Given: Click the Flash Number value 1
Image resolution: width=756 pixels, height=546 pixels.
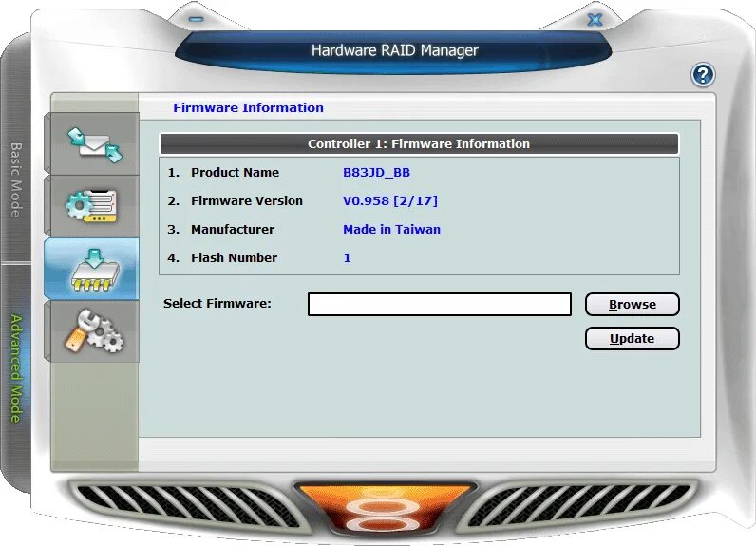Looking at the screenshot, I should coord(347,258).
